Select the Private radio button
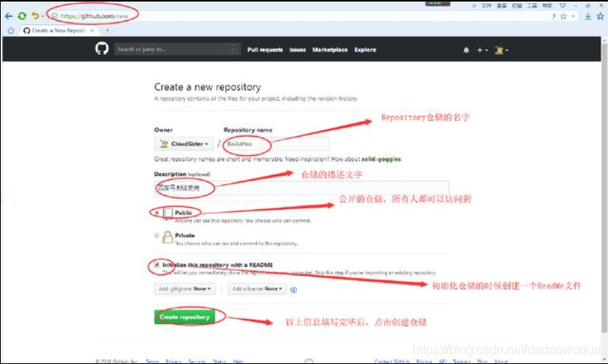608x364 pixels. [x=157, y=235]
